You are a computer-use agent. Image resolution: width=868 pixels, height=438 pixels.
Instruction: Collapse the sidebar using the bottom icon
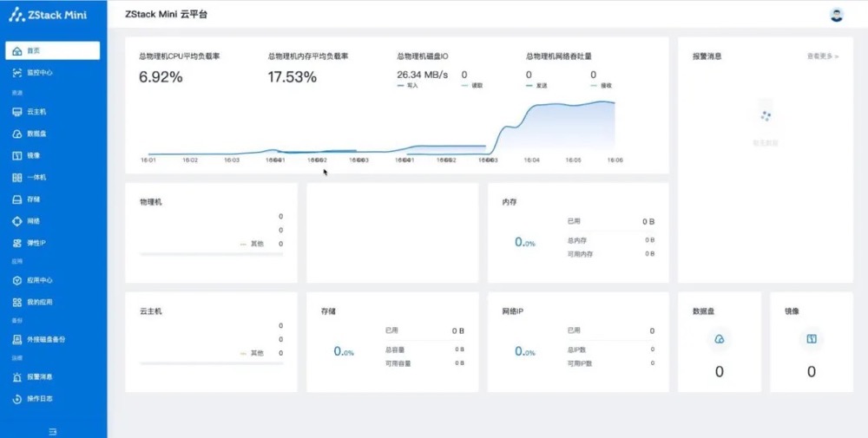[x=53, y=431]
